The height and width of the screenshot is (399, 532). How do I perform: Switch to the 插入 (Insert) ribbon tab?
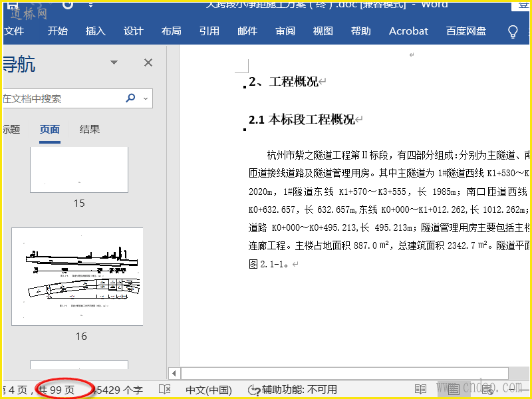tap(96, 31)
